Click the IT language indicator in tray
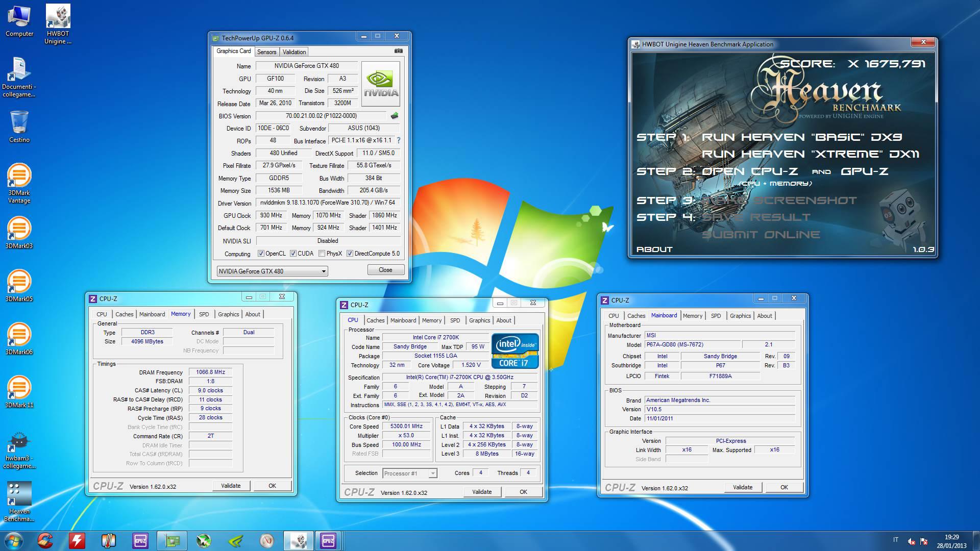This screenshot has height=551, width=980. pos(896,540)
